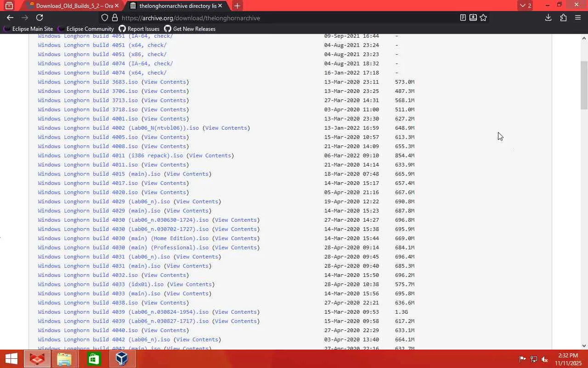Open build 4011 (i386 repack).iso link
Viewport: 588px width, 368px height.
110,155
